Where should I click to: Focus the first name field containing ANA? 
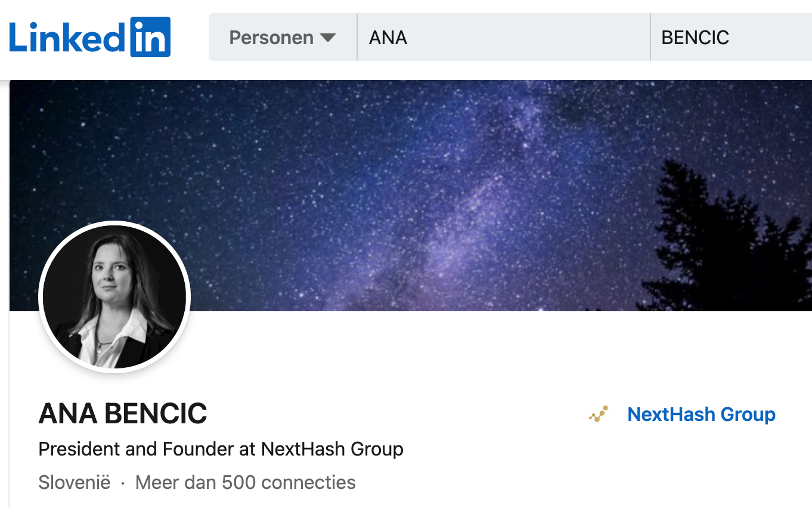coord(503,38)
